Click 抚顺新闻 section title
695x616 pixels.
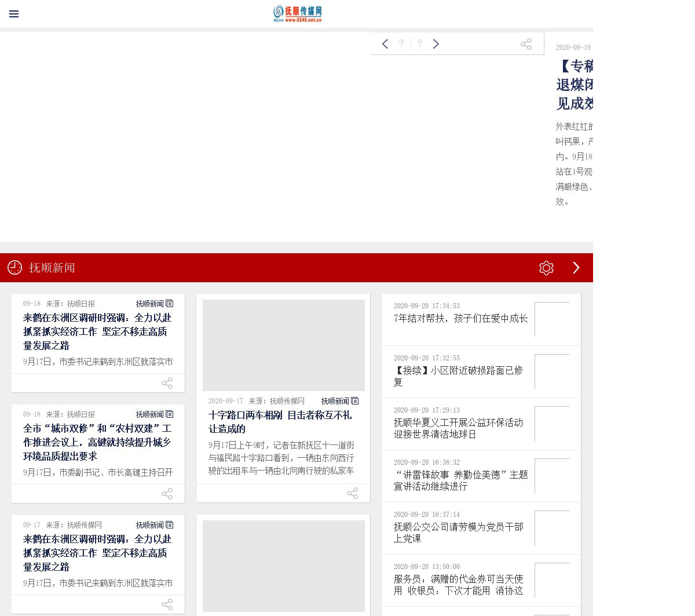[x=52, y=268]
